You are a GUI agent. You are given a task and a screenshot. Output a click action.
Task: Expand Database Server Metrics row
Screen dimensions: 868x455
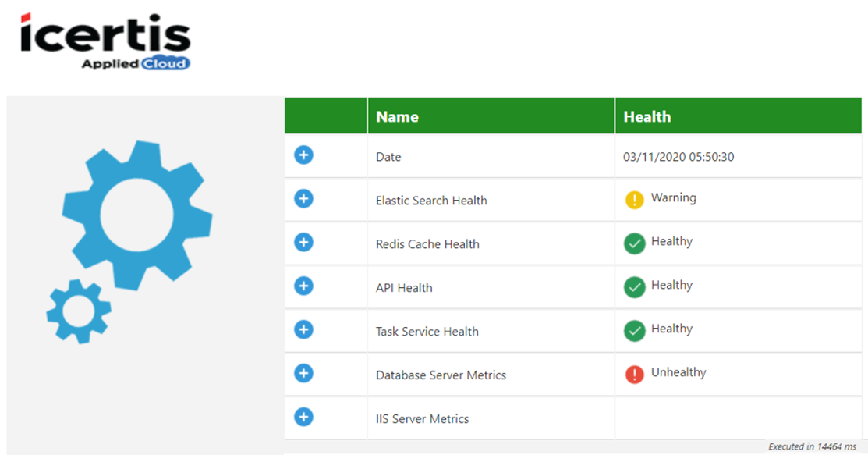[x=304, y=374]
